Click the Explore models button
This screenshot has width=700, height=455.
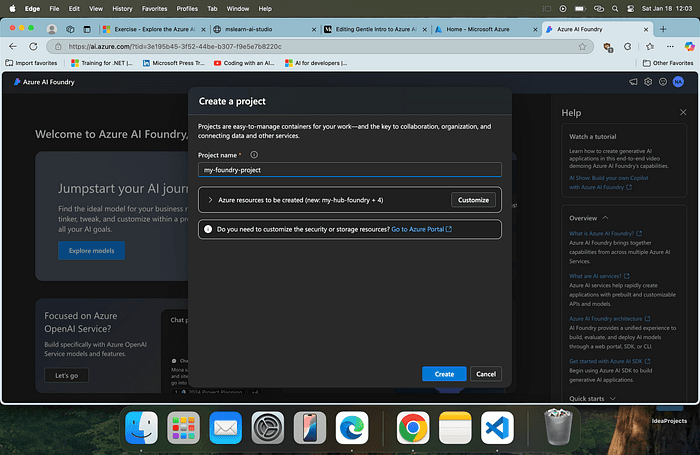[92, 250]
